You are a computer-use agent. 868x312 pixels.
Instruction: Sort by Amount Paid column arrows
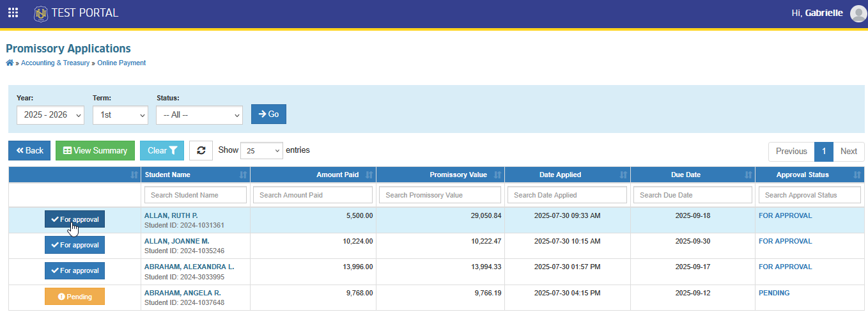click(x=369, y=175)
